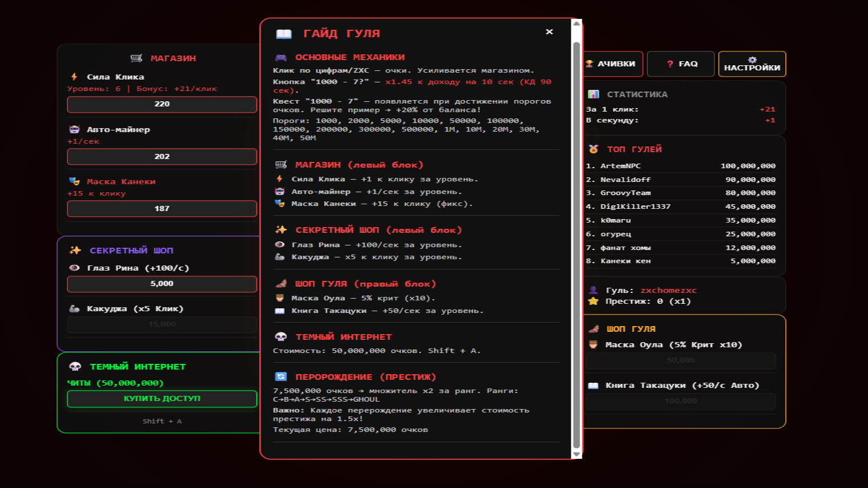Select leaderboard row DiglKiller1337
This screenshot has height=488, width=868.
point(681,207)
